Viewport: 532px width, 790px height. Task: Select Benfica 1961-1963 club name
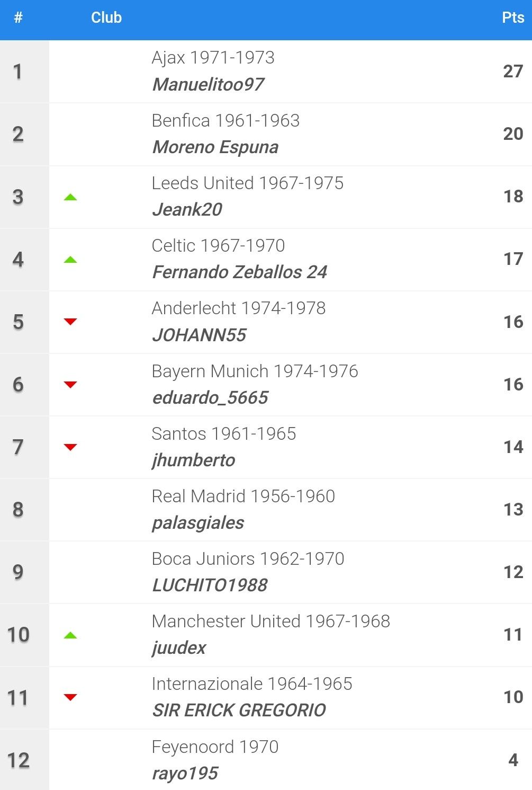tap(226, 120)
